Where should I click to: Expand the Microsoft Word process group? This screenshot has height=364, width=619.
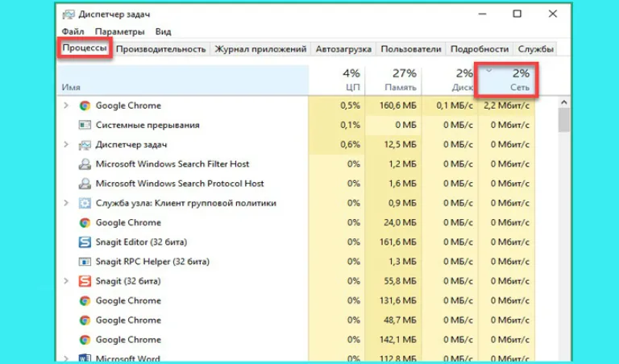coord(66,359)
